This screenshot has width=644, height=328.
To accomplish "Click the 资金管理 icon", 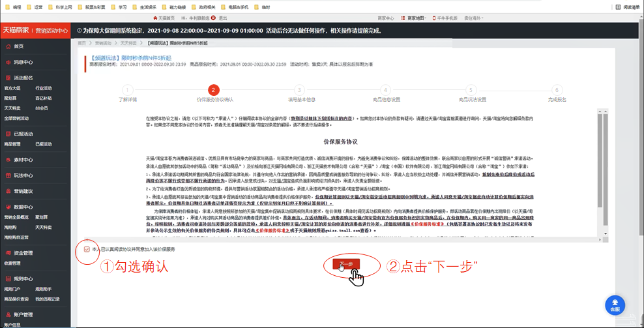I will click(8, 253).
